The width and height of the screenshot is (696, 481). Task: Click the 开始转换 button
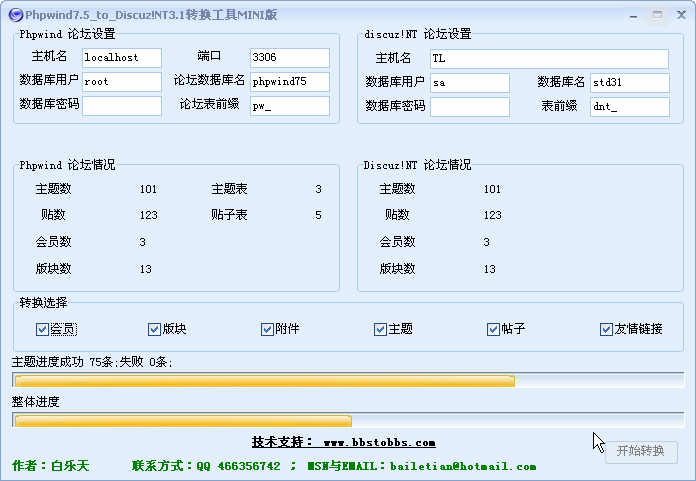pyautogui.click(x=641, y=452)
